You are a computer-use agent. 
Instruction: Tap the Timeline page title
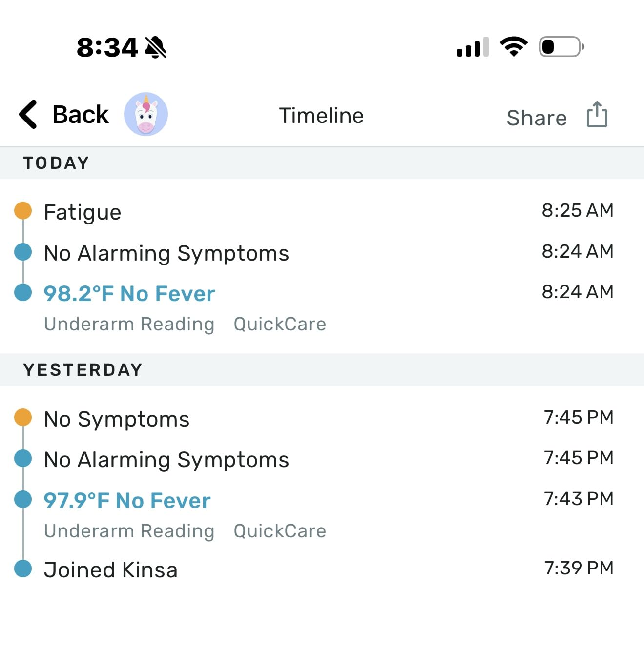click(321, 116)
